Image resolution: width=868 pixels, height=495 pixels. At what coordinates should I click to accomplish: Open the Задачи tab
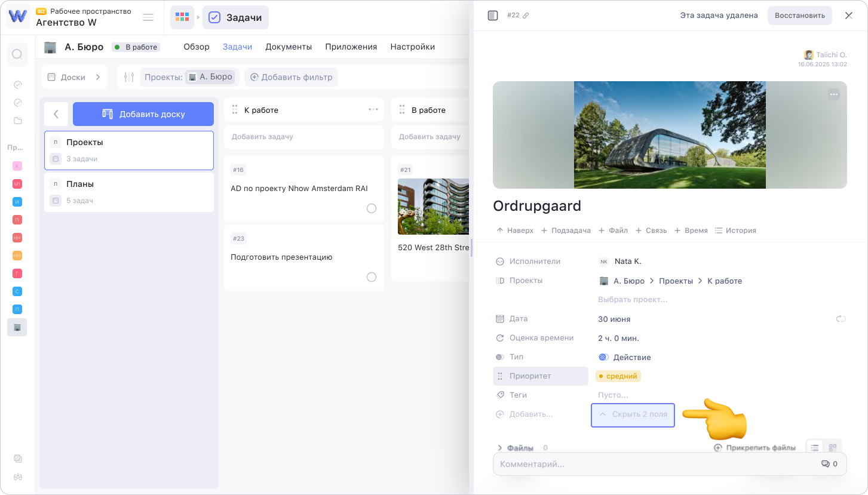[237, 47]
